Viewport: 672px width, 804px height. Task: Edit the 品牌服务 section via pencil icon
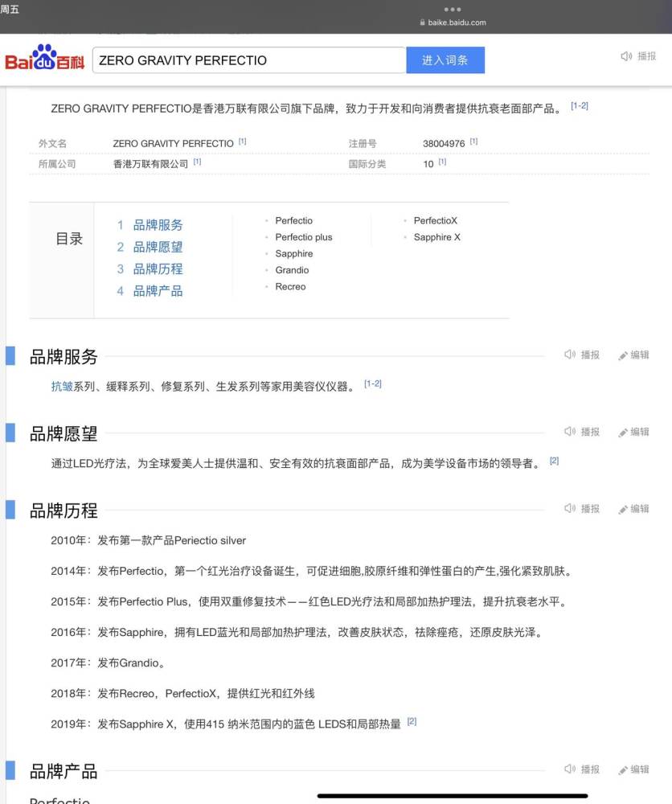tap(623, 355)
